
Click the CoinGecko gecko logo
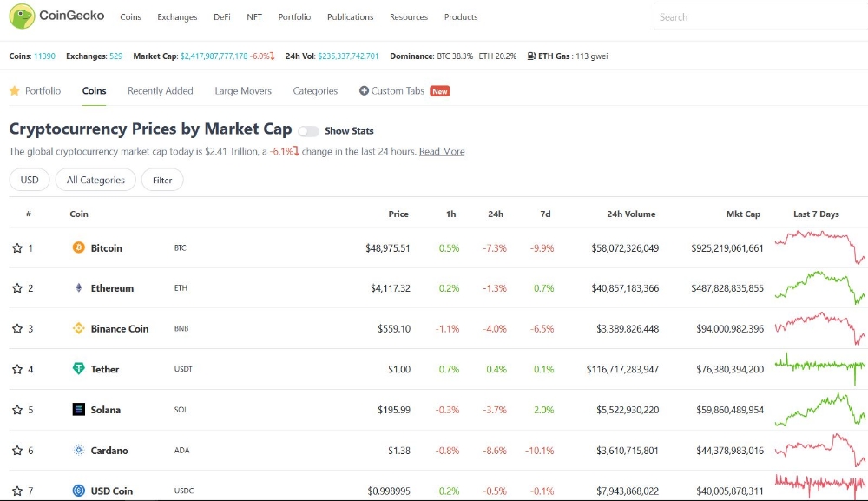[22, 16]
